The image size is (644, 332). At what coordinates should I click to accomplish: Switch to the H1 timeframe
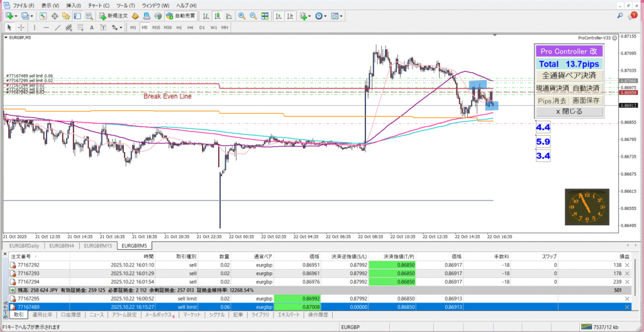pyautogui.click(x=179, y=28)
